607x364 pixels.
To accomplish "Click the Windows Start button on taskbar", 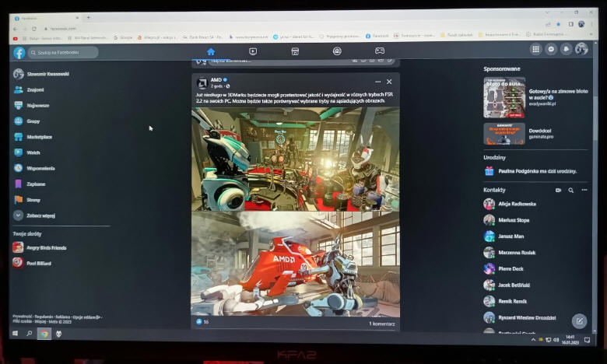I will tap(15, 334).
